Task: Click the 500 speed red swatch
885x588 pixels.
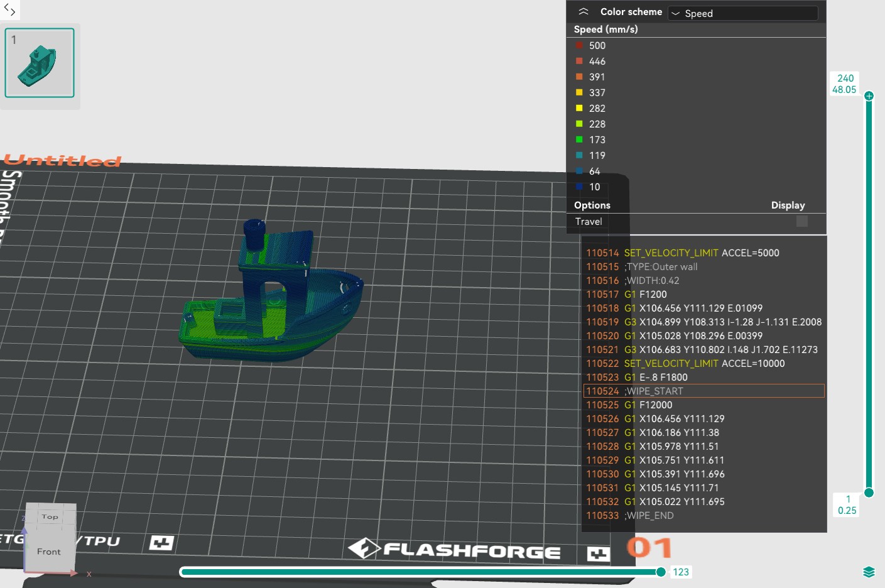Action: 579,45
